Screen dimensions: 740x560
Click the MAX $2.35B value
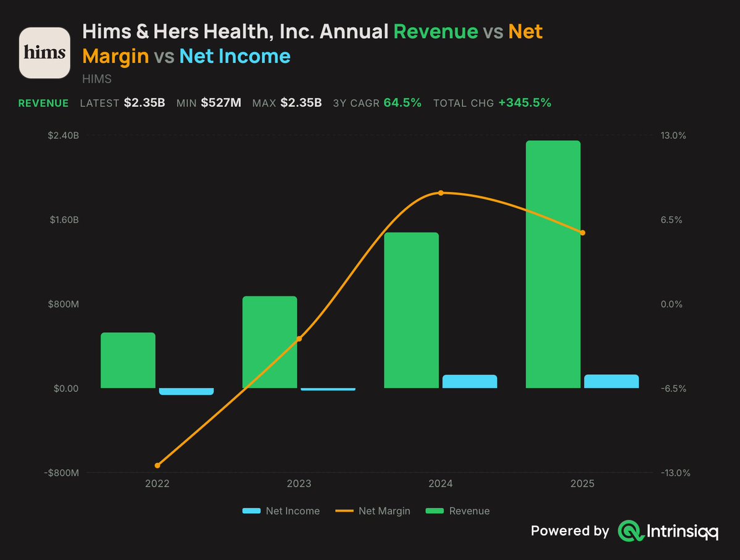[x=301, y=103]
